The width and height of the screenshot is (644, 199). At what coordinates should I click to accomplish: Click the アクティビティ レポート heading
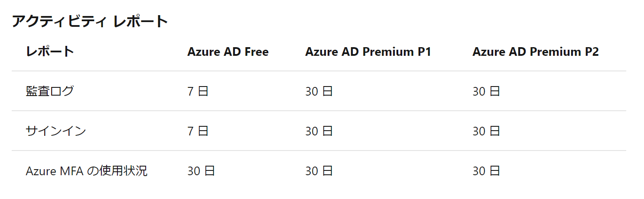90,21
